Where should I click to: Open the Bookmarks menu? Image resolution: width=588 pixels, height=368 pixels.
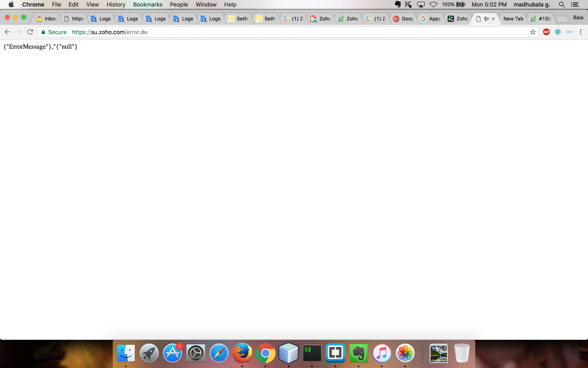tap(147, 4)
